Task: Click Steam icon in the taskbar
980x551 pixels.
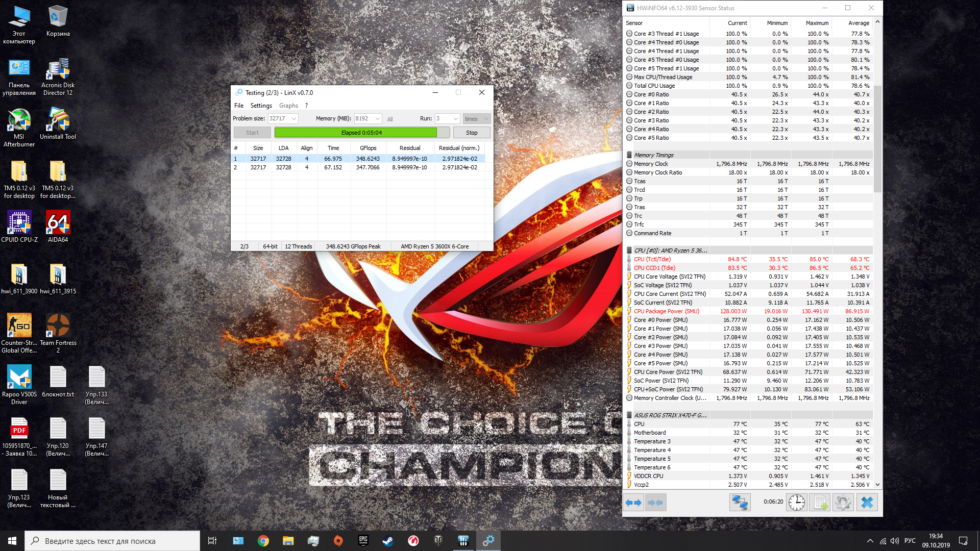Action: pyautogui.click(x=388, y=541)
